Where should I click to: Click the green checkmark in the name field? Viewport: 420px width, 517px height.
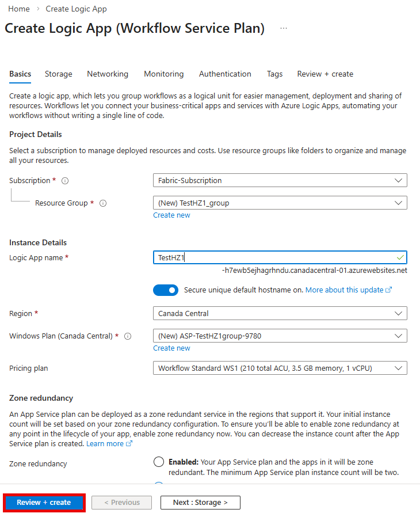click(400, 257)
